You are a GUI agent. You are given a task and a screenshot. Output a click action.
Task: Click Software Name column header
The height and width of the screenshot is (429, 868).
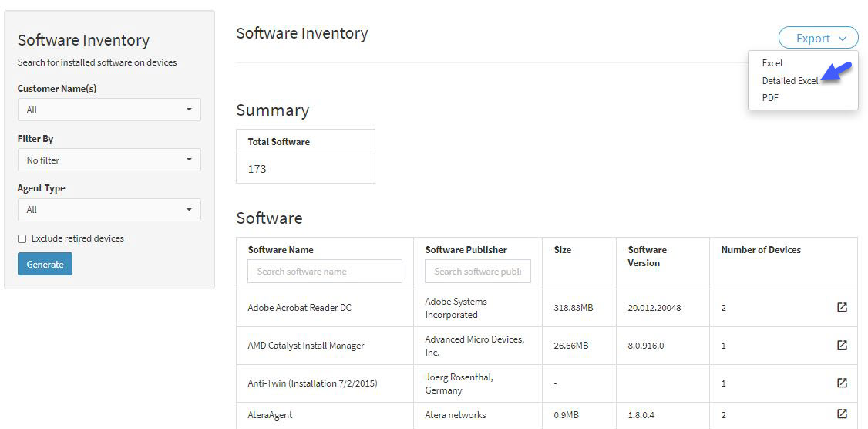point(281,250)
